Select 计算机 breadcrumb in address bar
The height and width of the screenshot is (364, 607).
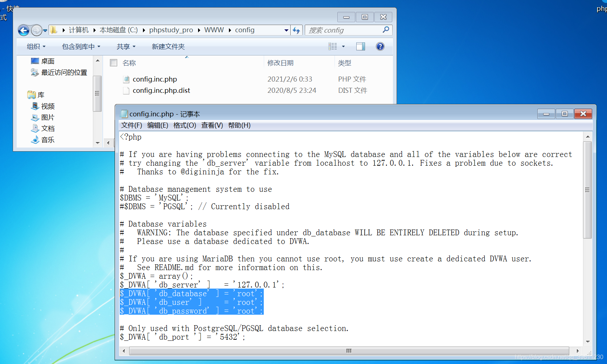click(x=79, y=30)
